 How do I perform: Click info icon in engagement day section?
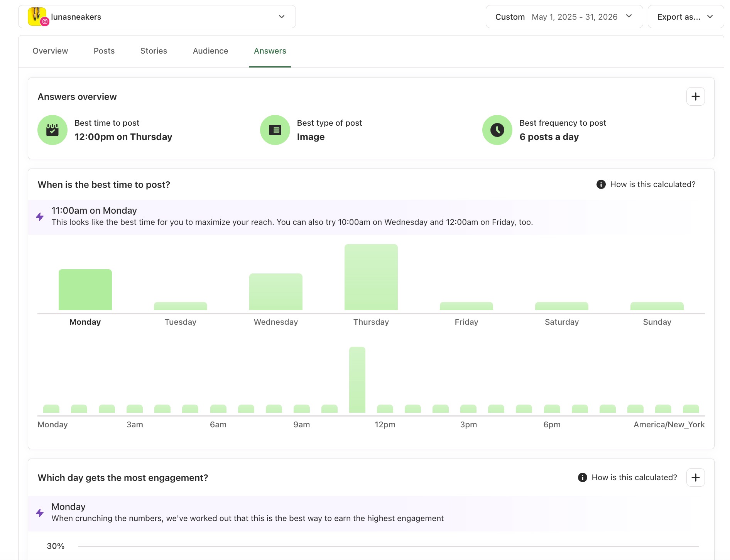[x=582, y=477]
